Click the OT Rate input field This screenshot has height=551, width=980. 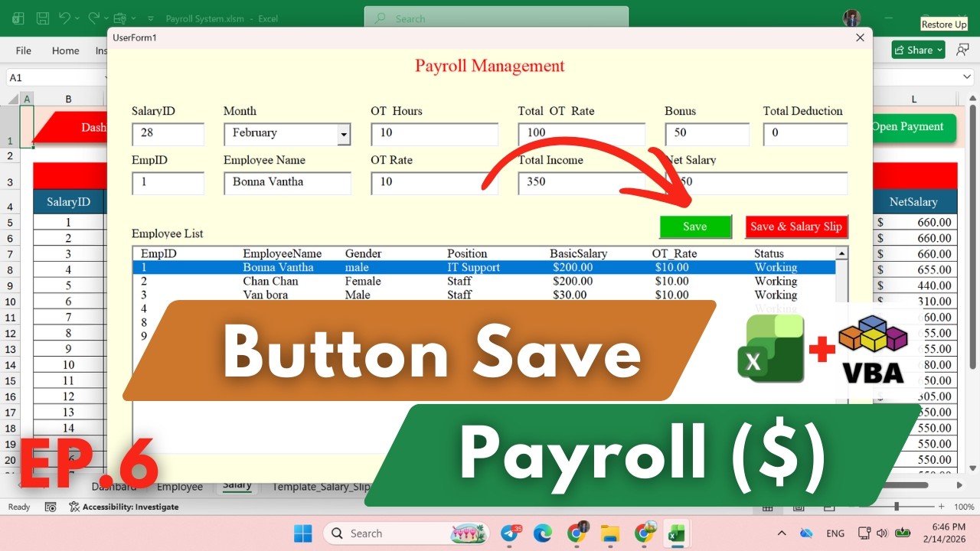tap(435, 183)
